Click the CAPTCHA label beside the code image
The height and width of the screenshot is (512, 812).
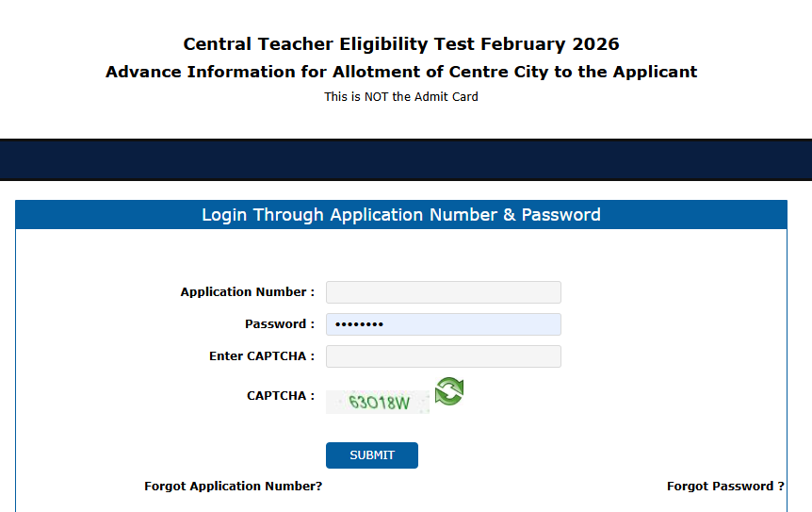pos(281,396)
